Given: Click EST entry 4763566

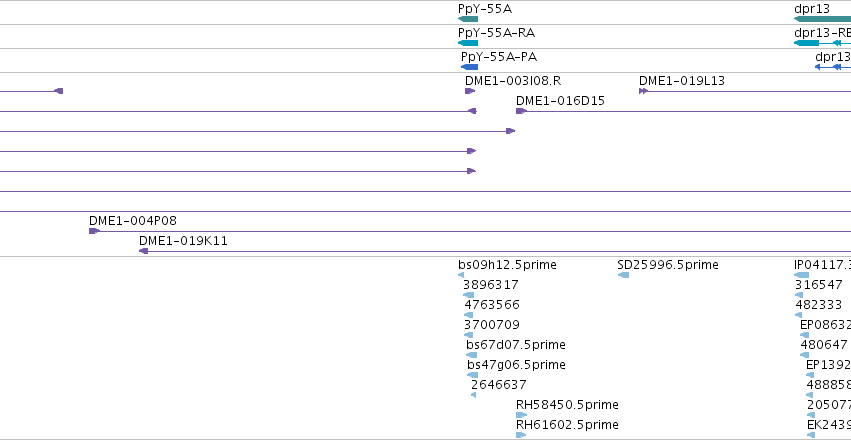Looking at the screenshot, I should point(492,305).
